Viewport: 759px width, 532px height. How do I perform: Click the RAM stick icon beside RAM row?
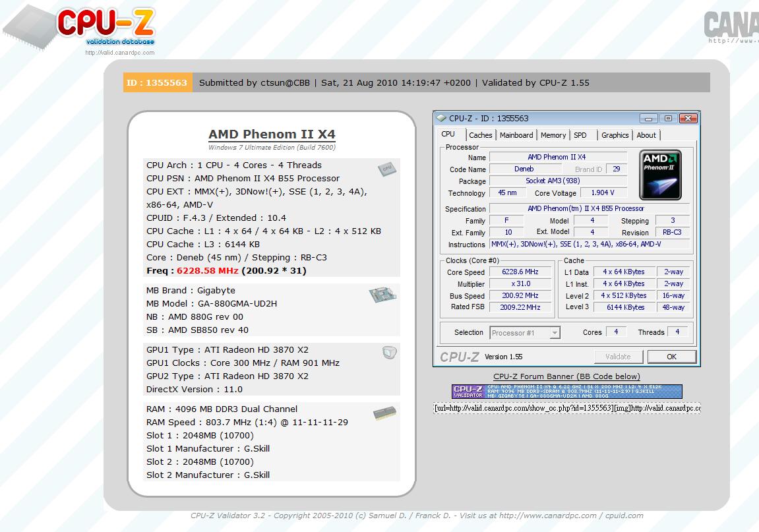pos(385,413)
